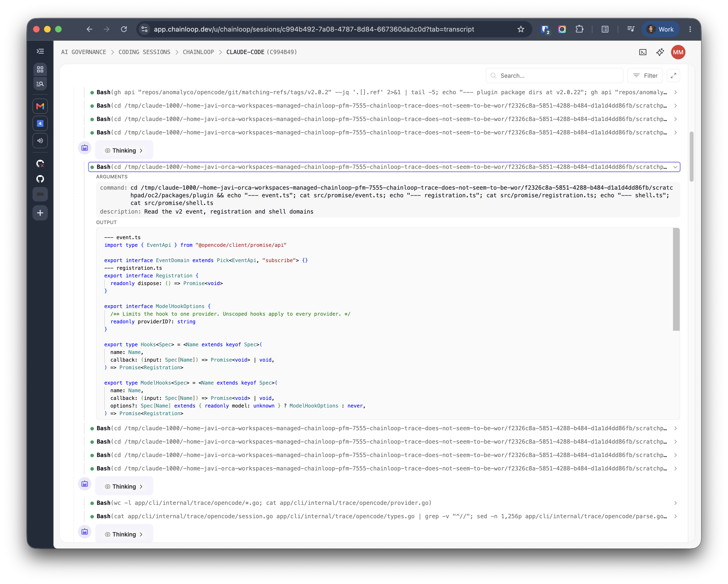The height and width of the screenshot is (584, 728).
Task: Open the calendar sidebar shortcut
Action: (x=40, y=123)
